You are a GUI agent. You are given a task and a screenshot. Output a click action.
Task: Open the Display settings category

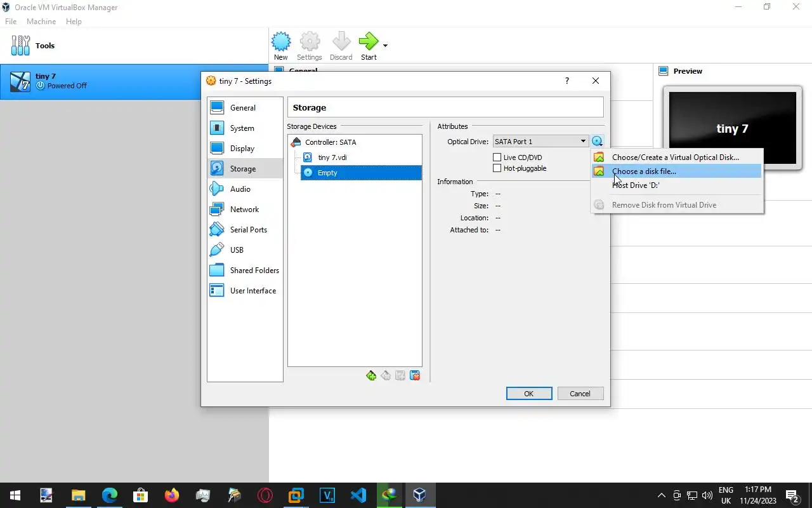pyautogui.click(x=244, y=149)
